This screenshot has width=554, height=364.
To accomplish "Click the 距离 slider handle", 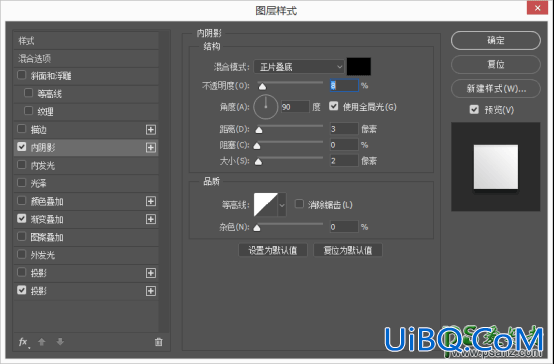I will [259, 130].
